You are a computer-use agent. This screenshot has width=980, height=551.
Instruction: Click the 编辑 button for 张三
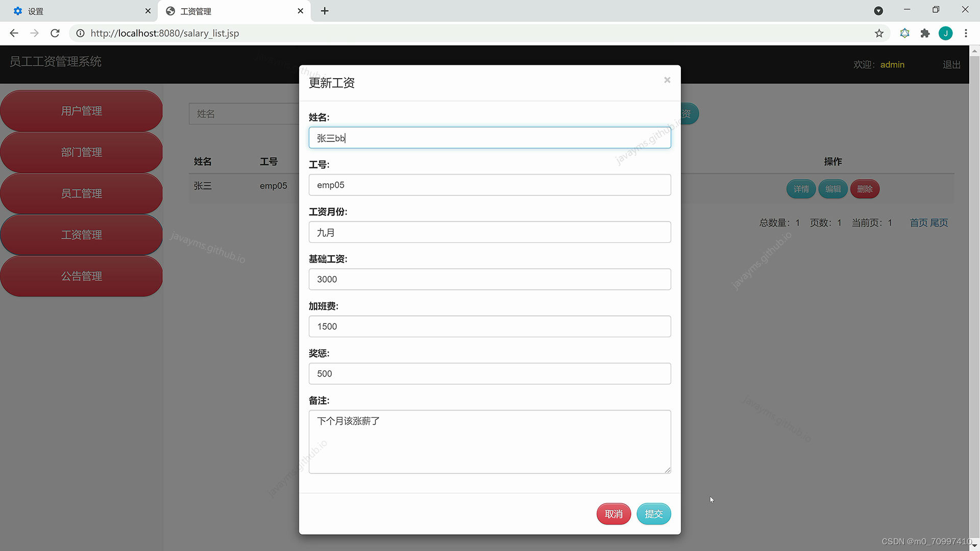(833, 189)
